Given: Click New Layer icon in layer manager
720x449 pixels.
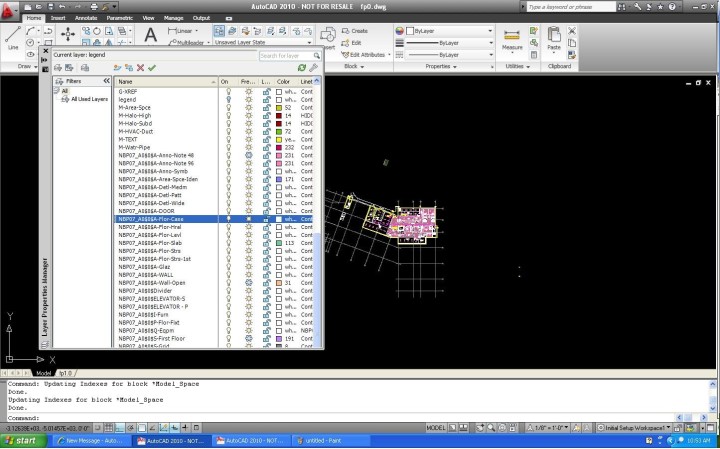Looking at the screenshot, I should 118,67.
